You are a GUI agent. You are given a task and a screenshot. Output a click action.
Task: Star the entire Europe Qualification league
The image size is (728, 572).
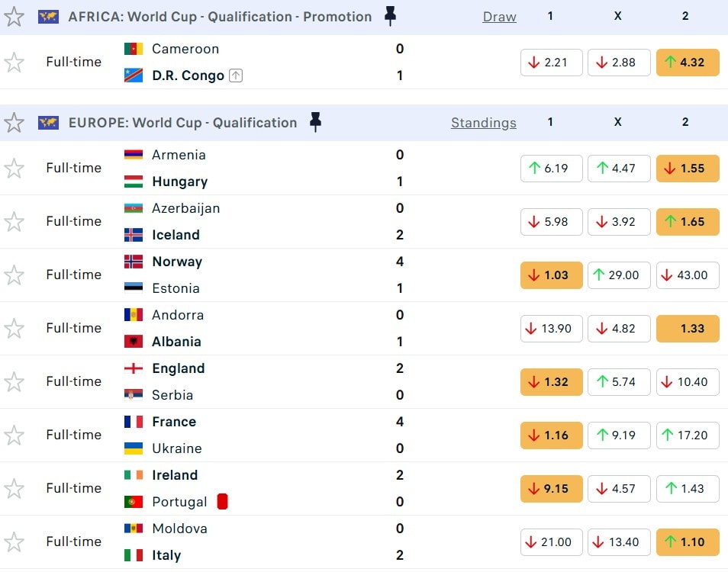14,123
